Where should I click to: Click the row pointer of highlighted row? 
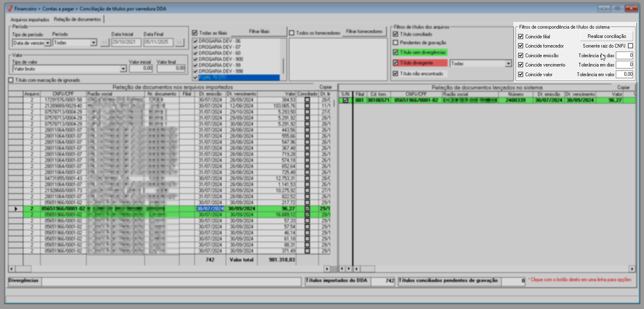pos(16,209)
